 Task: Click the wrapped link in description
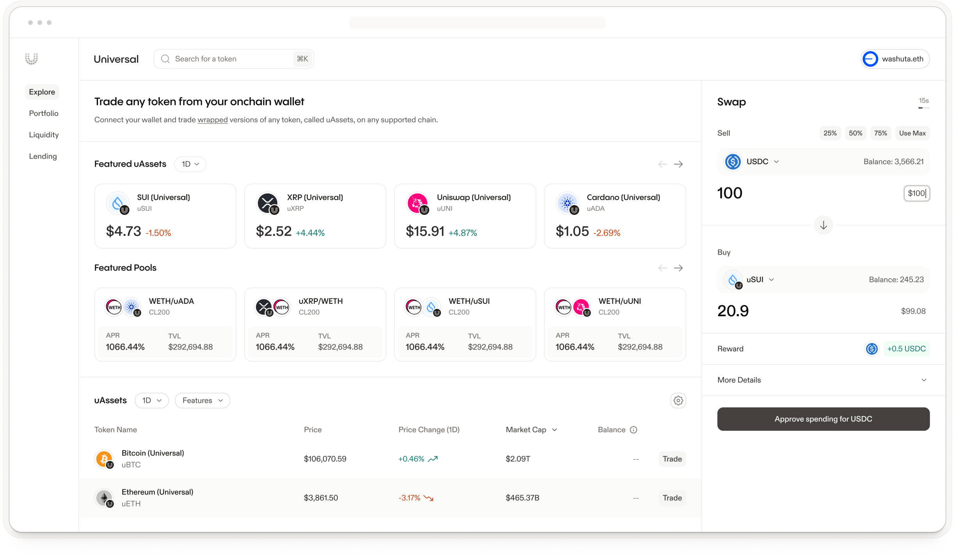(x=212, y=120)
